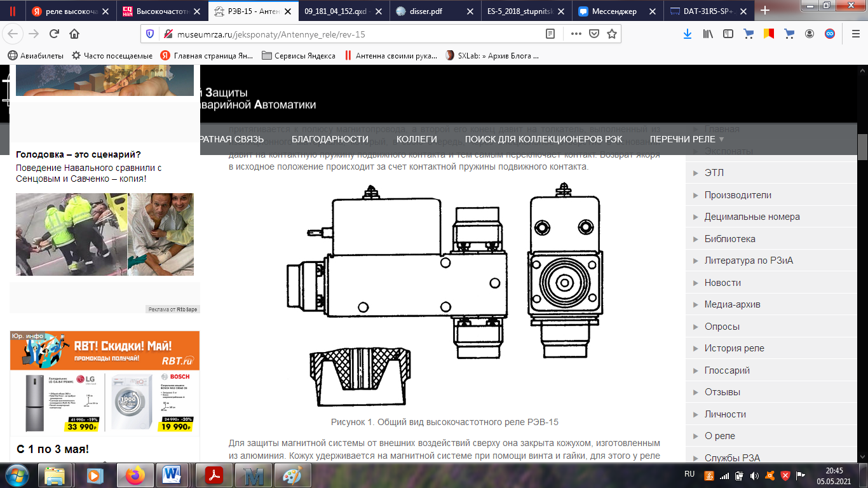868x488 pixels.
Task: Open the Downloads arrow in the toolbar
Action: pos(687,34)
